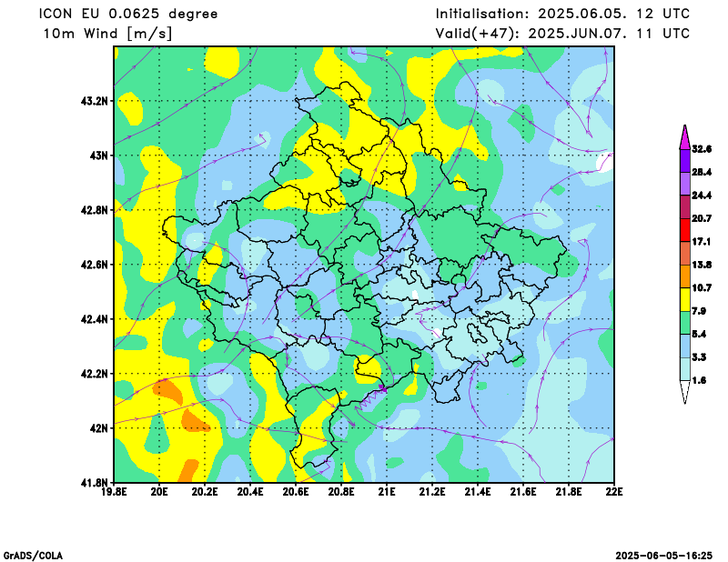This screenshot has height=562, width=728.
Task: Click the '21.4E' longitude label
Action: click(478, 492)
